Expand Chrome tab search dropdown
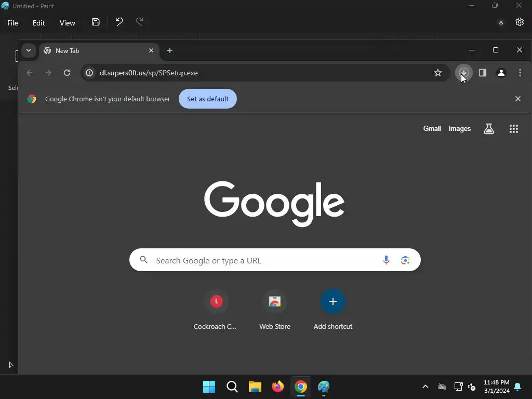The width and height of the screenshot is (532, 399). point(29,50)
